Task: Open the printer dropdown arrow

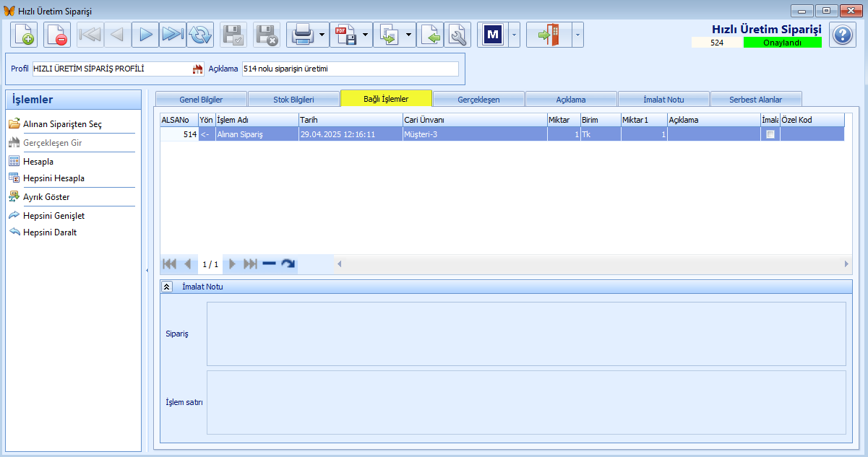Action: 322,35
